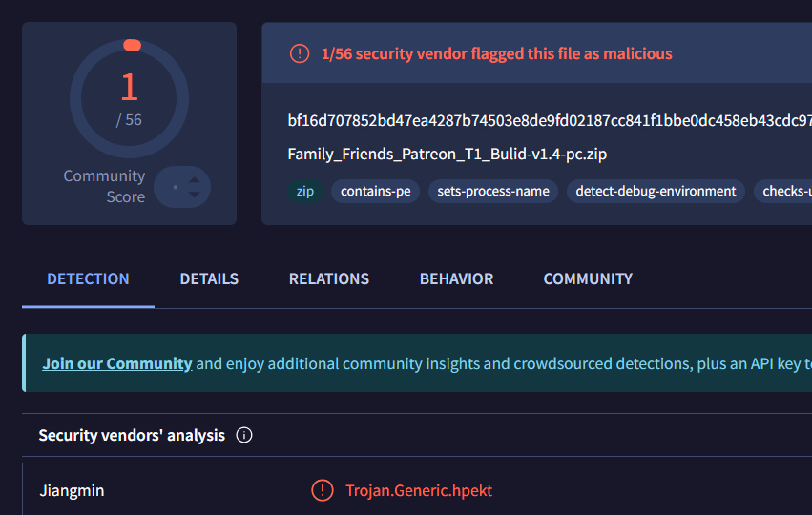Upvote the Community Score with the up arrow
Screen dimensions: 812x515
[195, 179]
